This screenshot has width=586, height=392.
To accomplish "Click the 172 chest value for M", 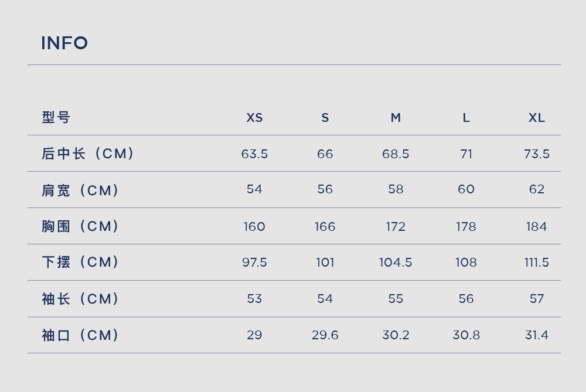I will [396, 226].
